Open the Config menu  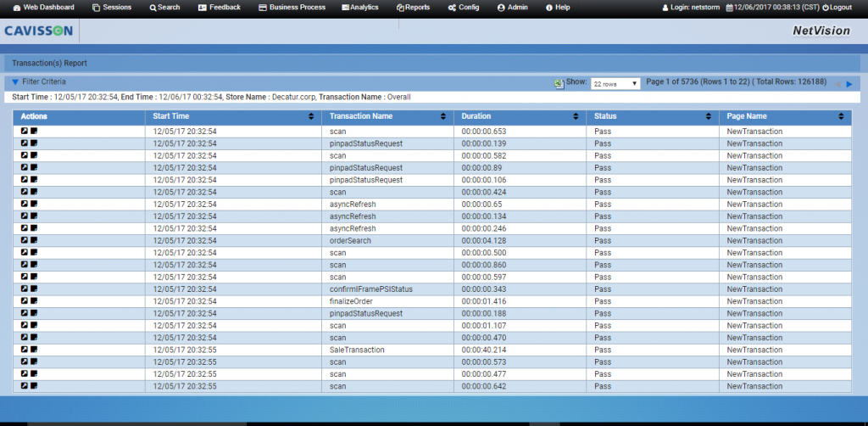tap(463, 7)
